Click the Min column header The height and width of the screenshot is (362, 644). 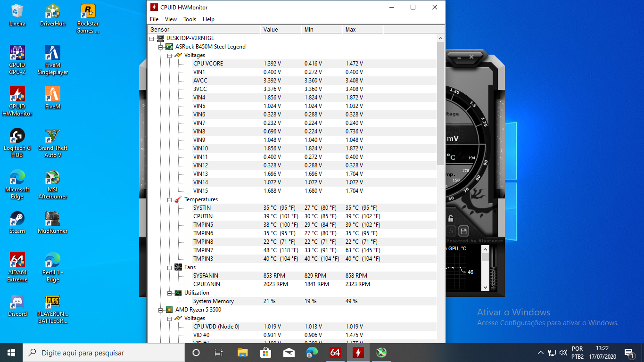point(322,29)
